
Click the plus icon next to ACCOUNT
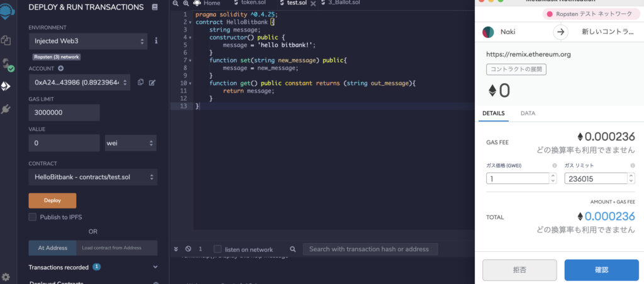click(x=61, y=69)
